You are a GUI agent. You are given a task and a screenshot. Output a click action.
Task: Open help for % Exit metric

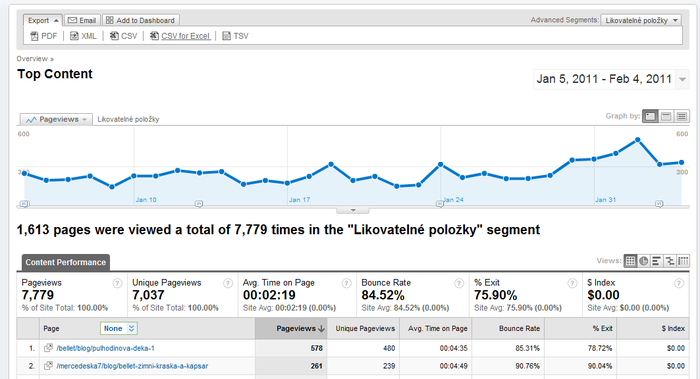point(572,283)
